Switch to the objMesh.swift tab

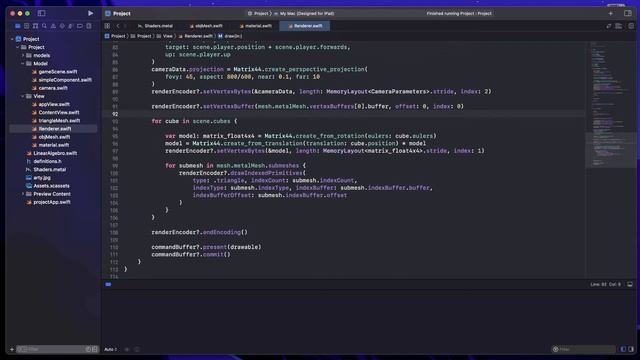point(206,26)
